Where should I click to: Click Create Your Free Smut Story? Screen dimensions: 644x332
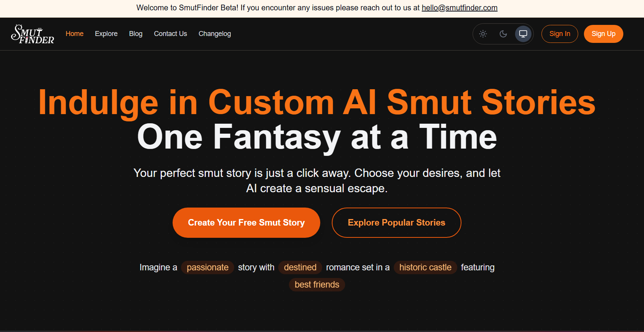[246, 222]
